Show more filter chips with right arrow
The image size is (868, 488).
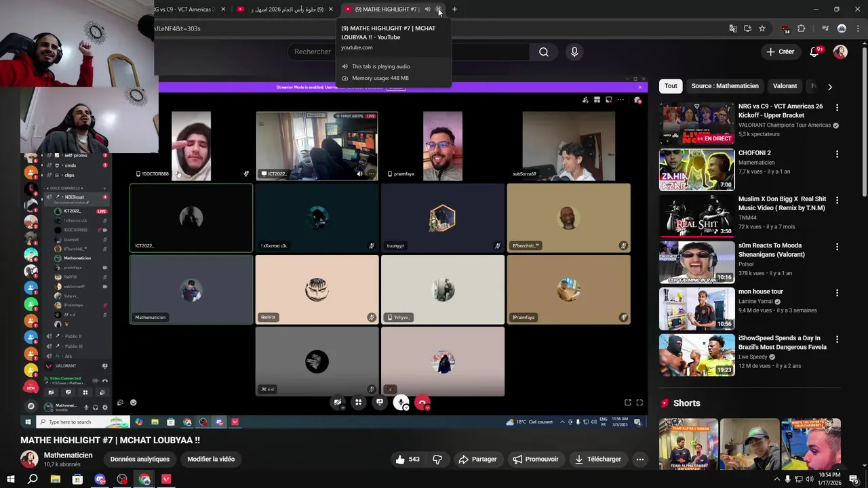click(829, 87)
